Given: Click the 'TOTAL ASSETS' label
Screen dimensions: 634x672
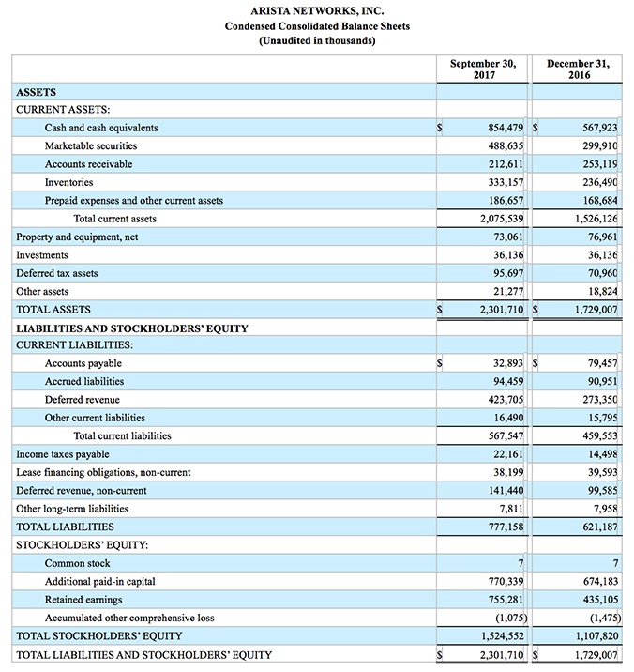Looking at the screenshot, I should 53,310.
